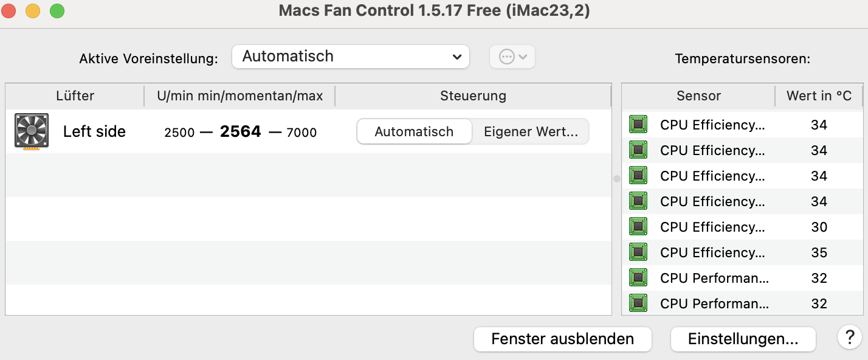
Task: Click the split divider handle between panels
Action: tap(616, 179)
